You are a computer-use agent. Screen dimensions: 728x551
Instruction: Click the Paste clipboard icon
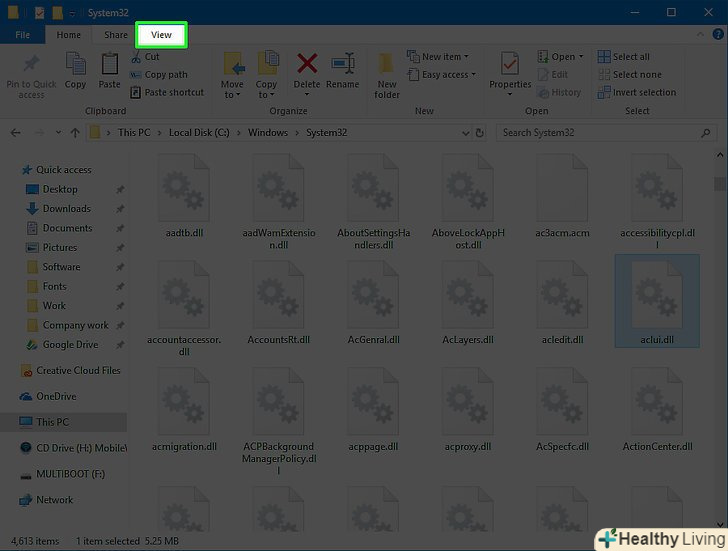110,64
